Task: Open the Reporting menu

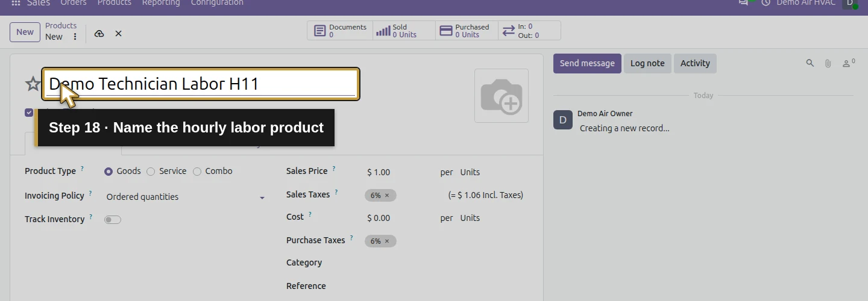Action: pos(161,3)
